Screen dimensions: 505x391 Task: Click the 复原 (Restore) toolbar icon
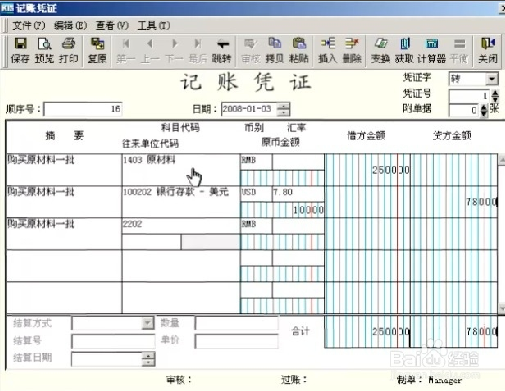click(97, 50)
